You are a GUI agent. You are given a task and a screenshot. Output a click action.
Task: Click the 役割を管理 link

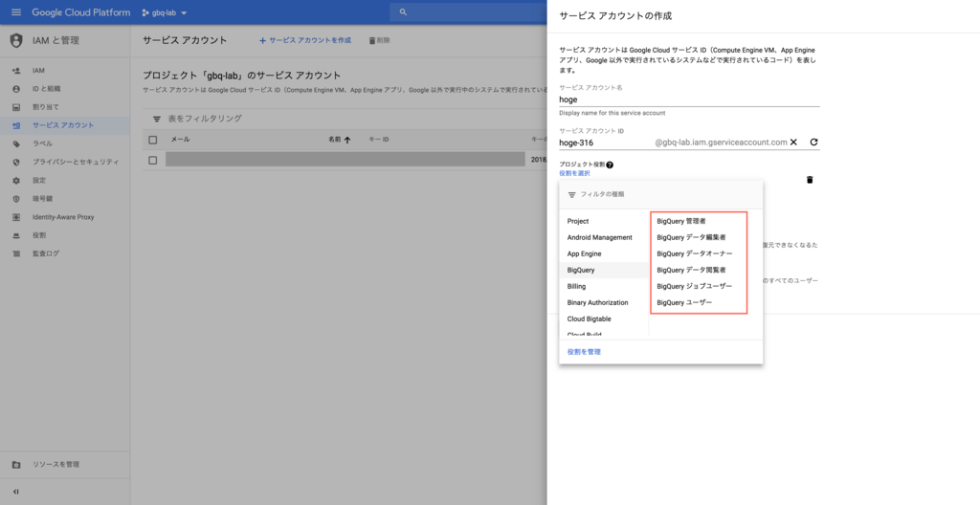click(584, 352)
